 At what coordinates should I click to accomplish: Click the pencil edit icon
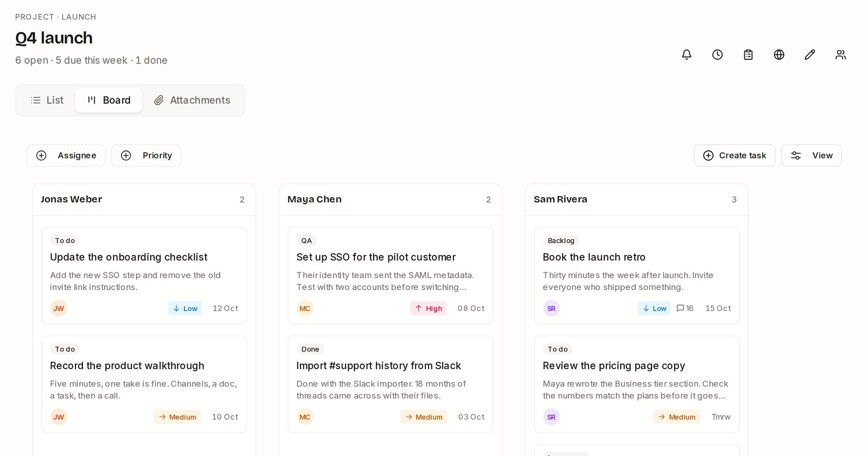tap(810, 54)
